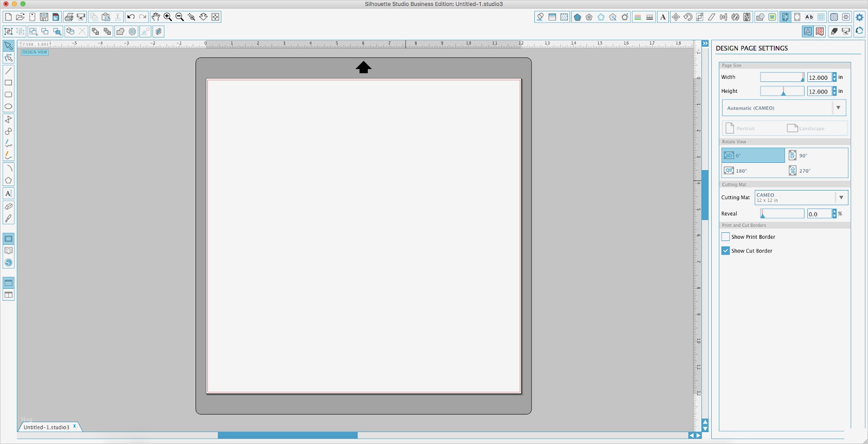This screenshot has width=868, height=444.
Task: Close the Untitled-1.studio3 tab
Action: (75, 426)
